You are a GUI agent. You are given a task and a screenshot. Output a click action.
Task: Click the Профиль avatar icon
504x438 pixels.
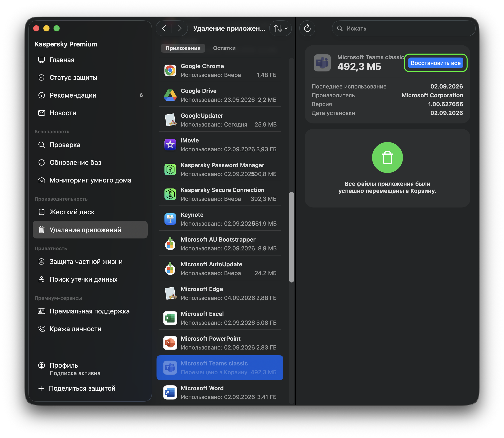(x=42, y=365)
